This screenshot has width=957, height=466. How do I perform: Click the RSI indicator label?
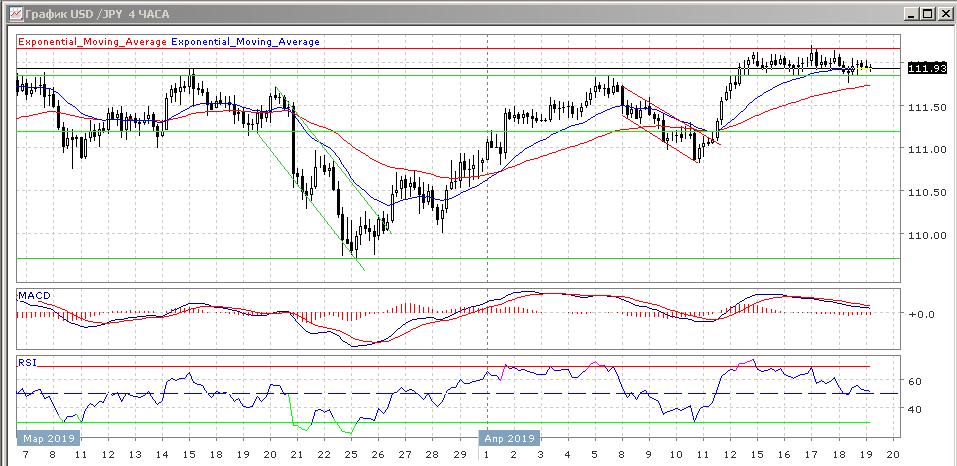[27, 362]
